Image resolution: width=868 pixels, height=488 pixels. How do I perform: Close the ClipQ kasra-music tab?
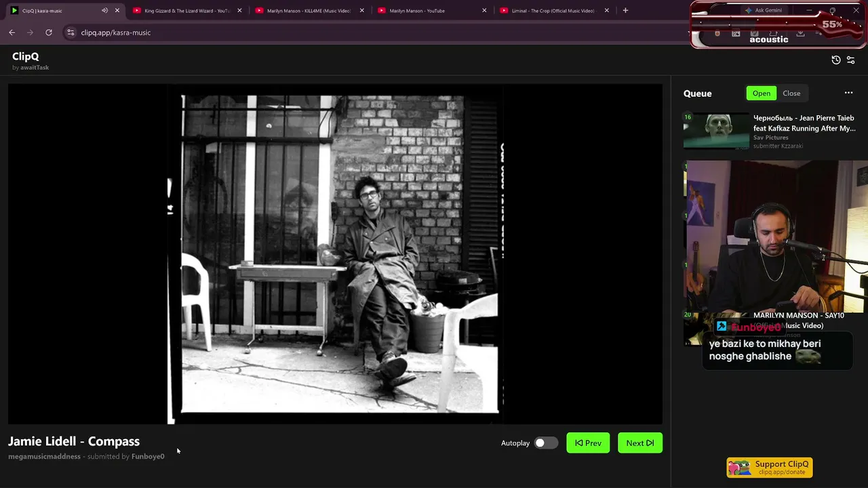[x=117, y=11]
